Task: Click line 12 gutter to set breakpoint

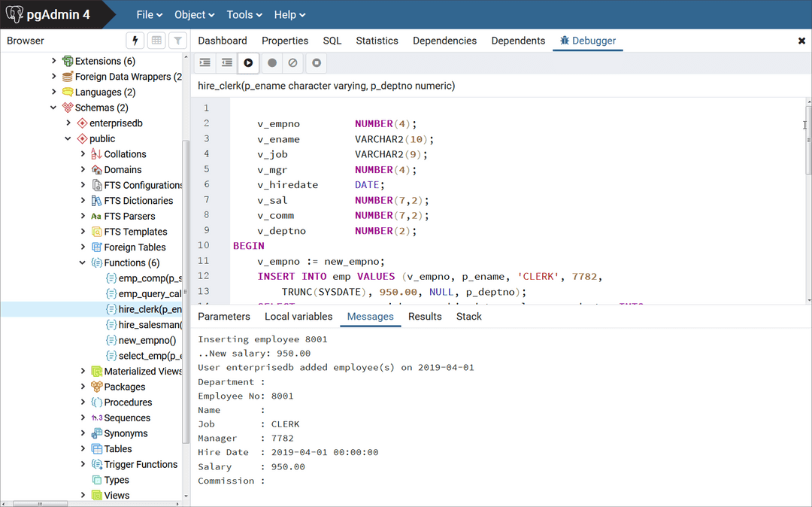Action: point(206,276)
